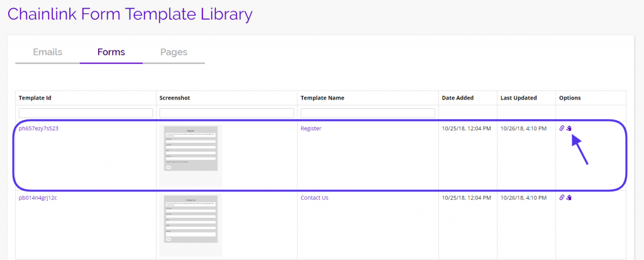Click the link icon in the Register row

(x=562, y=128)
